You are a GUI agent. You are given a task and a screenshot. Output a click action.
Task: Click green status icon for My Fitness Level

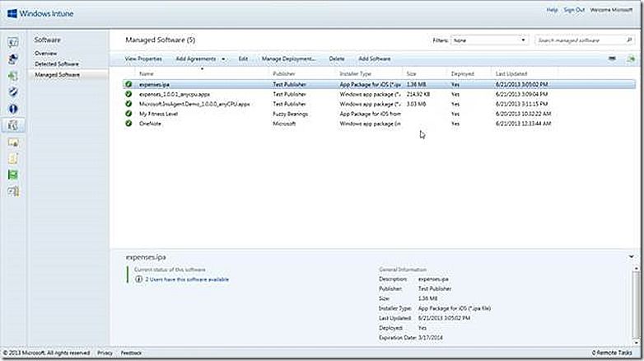pyautogui.click(x=128, y=114)
